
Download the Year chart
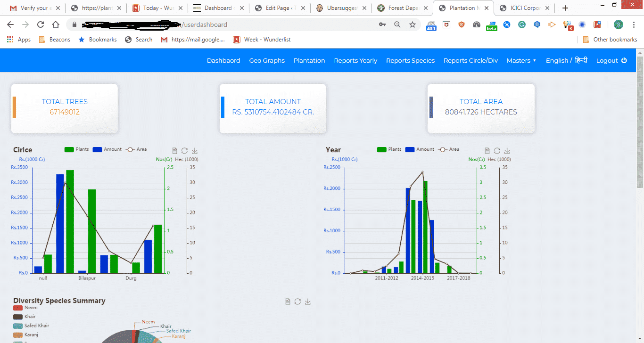pyautogui.click(x=506, y=151)
